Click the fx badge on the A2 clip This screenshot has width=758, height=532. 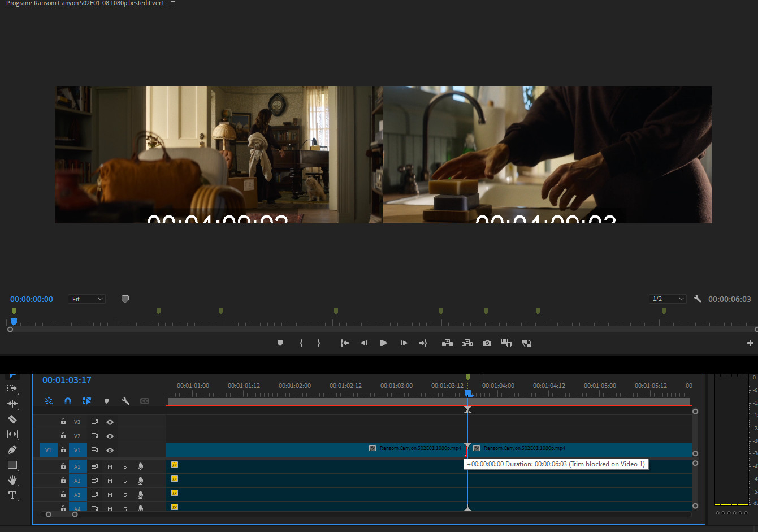(x=175, y=479)
